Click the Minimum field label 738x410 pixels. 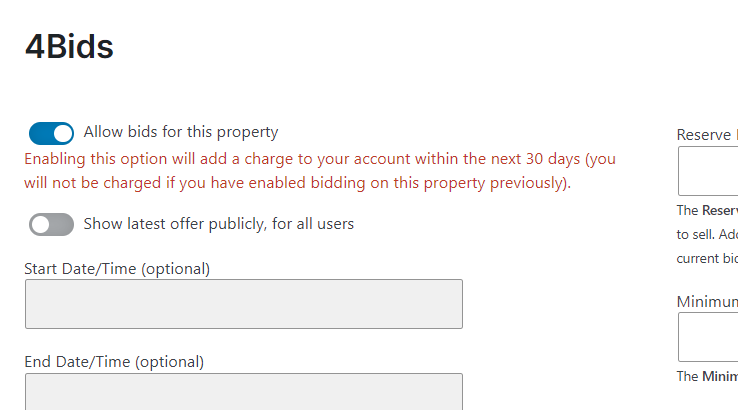(707, 301)
